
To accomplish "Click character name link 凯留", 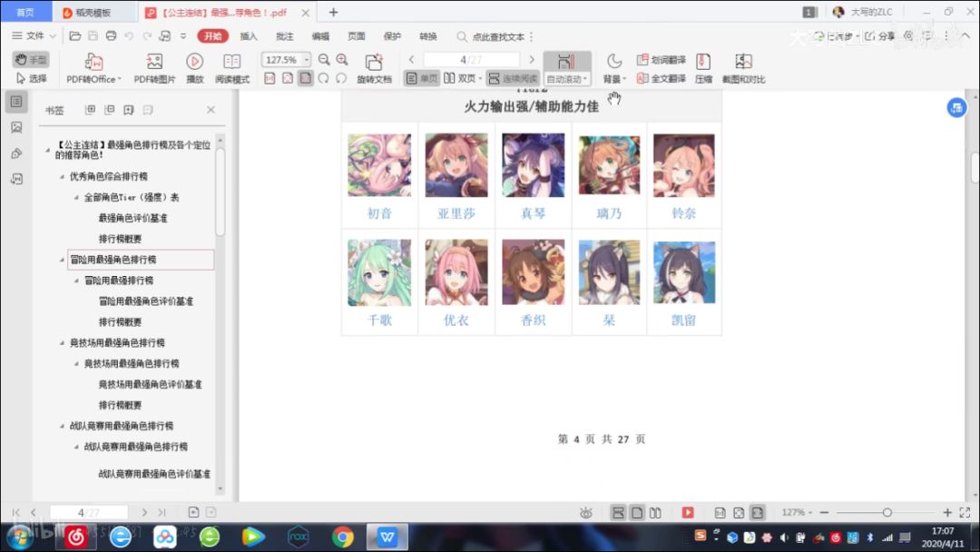I will 684,320.
